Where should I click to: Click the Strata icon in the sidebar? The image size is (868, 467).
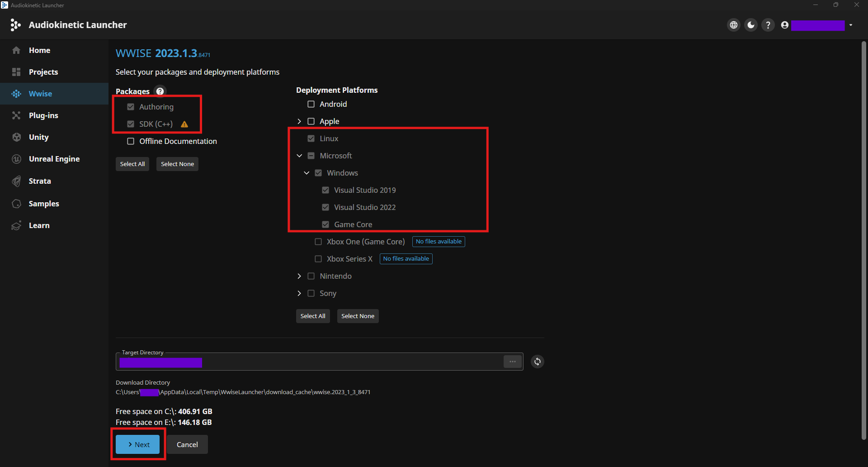coord(16,181)
